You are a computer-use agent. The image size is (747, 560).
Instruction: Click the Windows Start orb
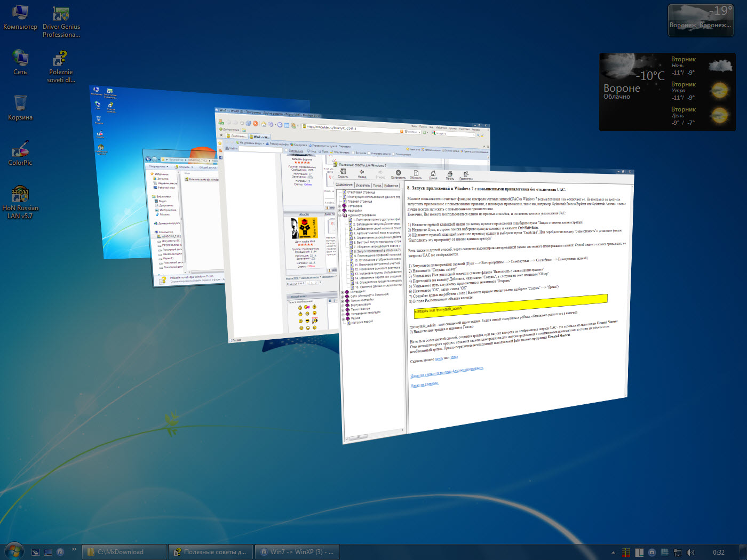(13, 551)
